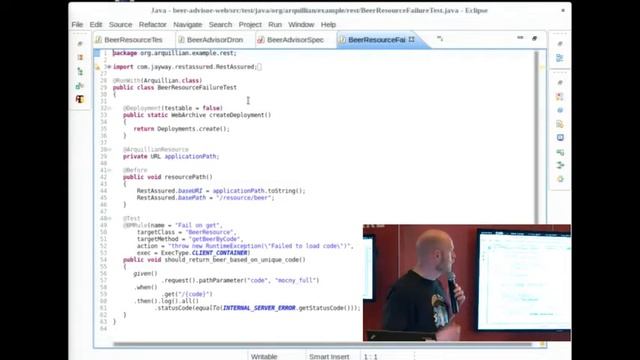The height and width of the screenshot is (360, 640).
Task: Open the Search menu
Action: tap(220, 24)
